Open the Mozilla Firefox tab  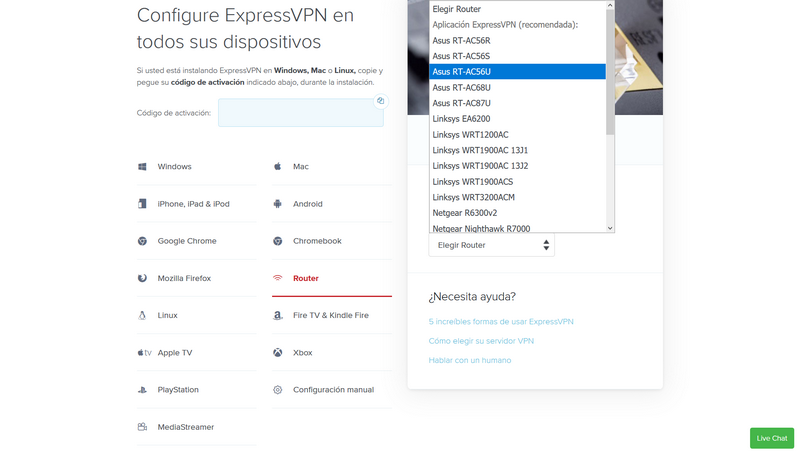(196, 278)
